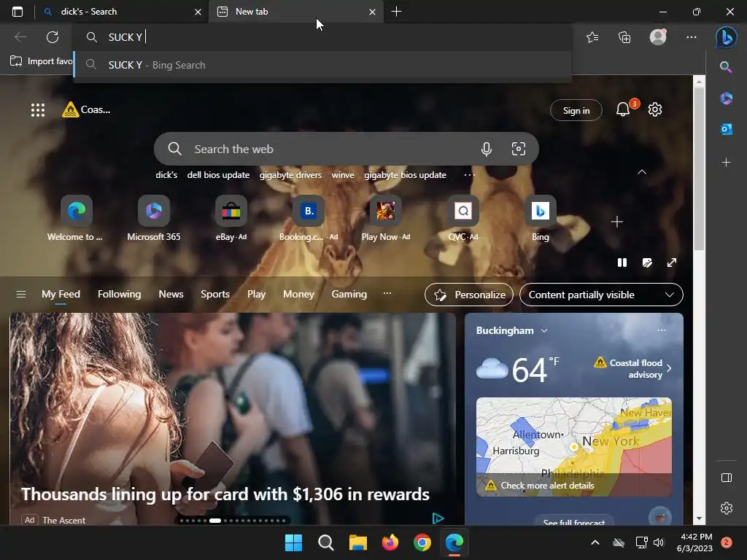Click the Sign in button
This screenshot has width=747, height=560.
(576, 111)
